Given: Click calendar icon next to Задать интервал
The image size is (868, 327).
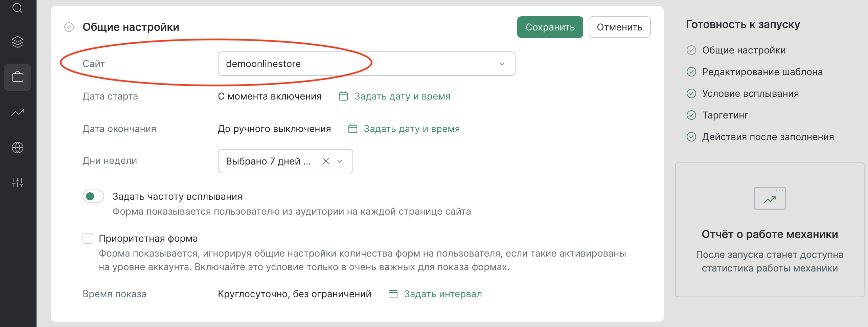Looking at the screenshot, I should point(393,294).
